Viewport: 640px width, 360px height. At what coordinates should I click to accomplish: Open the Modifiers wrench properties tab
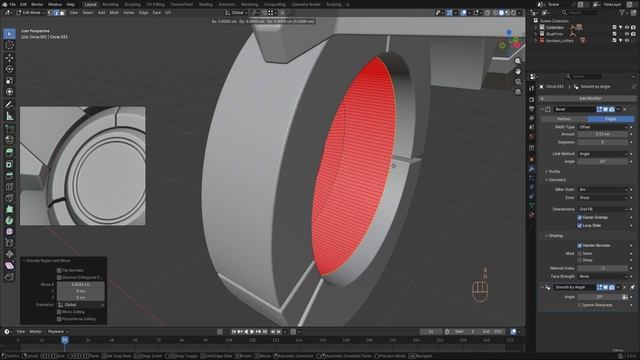(x=531, y=169)
